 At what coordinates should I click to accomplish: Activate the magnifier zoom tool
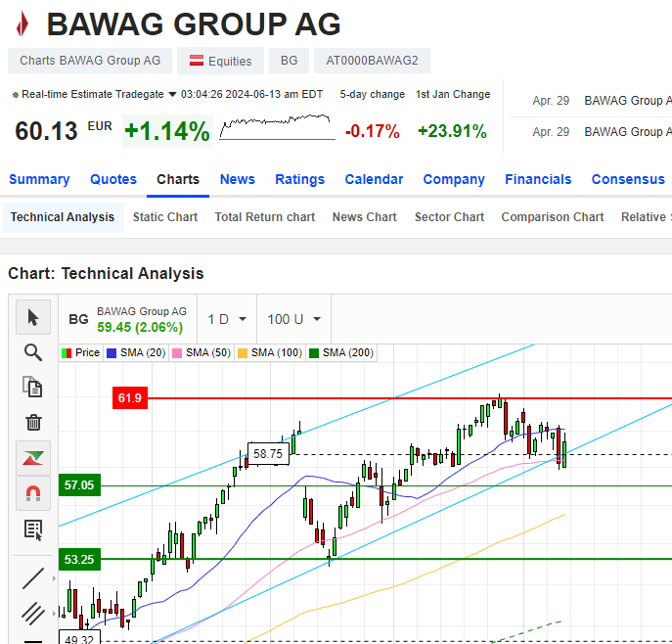point(33,352)
